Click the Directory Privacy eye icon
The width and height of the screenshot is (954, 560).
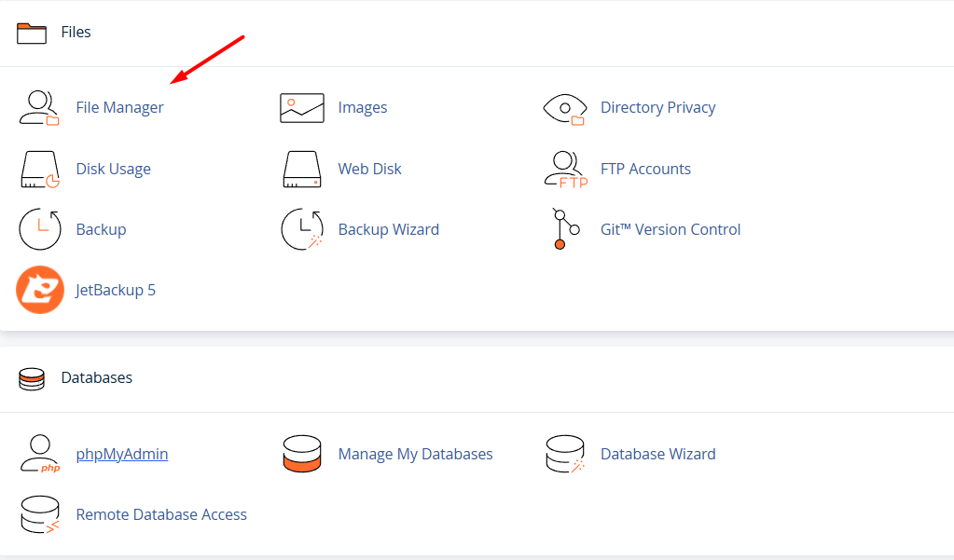pyautogui.click(x=565, y=108)
